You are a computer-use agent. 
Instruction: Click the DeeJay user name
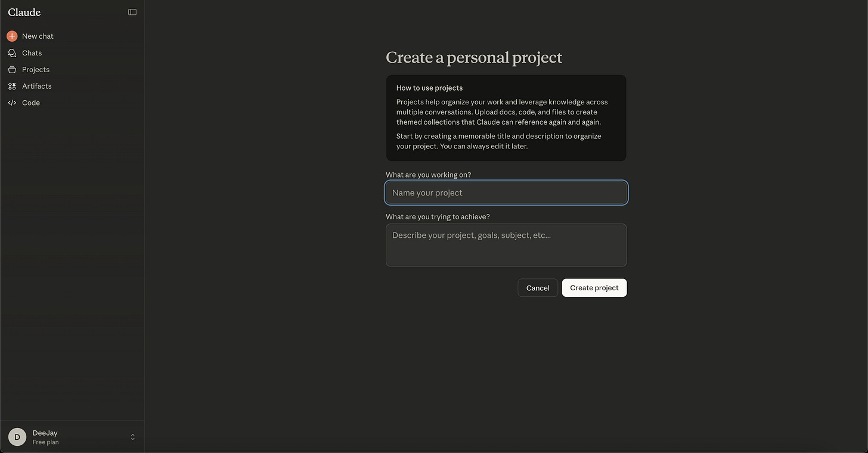(x=45, y=433)
